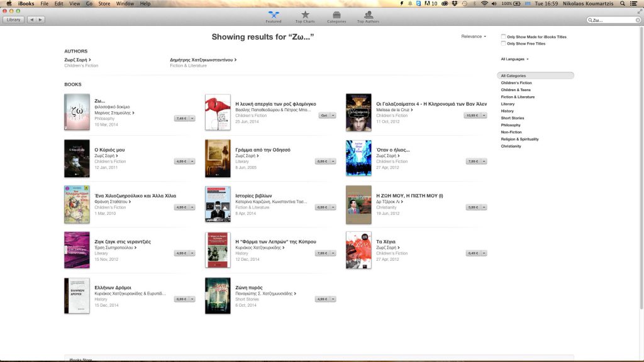
Task: Buy Η ΖΩΗ ΜΟΥ, Η ΠΙΣΤΗ ΜΟΥ price button
Action: [x=473, y=207]
